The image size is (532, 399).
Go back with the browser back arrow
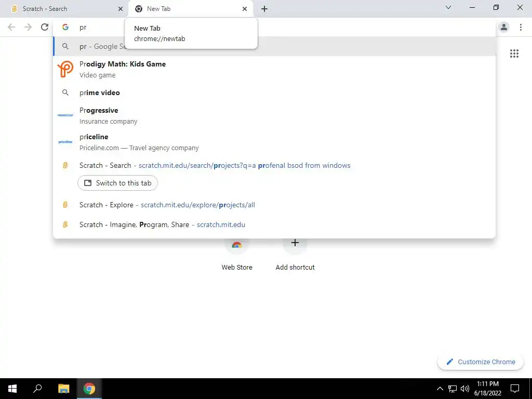pos(11,27)
